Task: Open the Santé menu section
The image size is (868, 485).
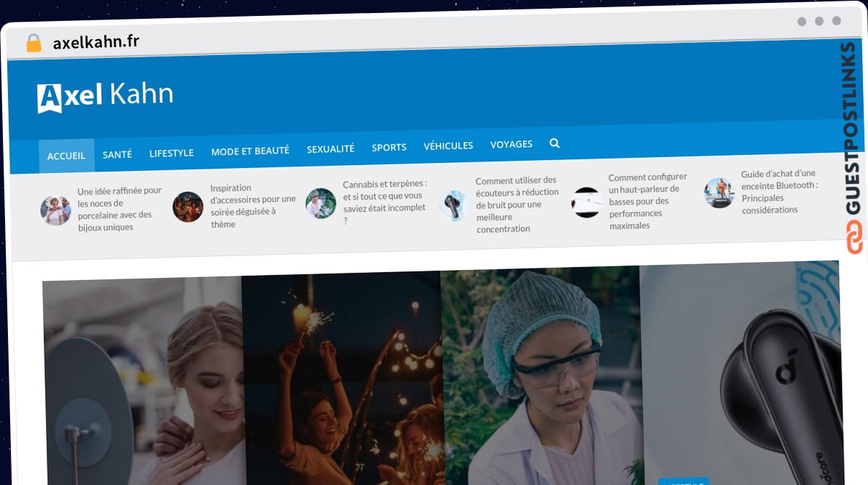Action: [117, 154]
